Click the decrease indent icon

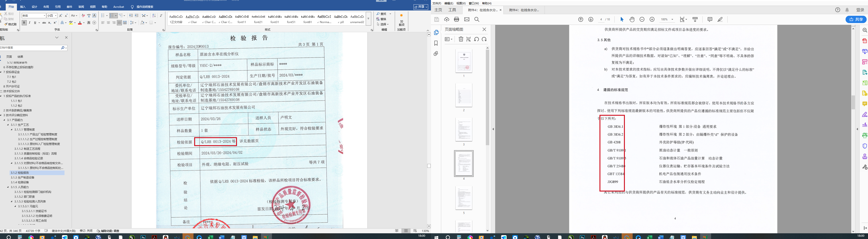(x=131, y=16)
